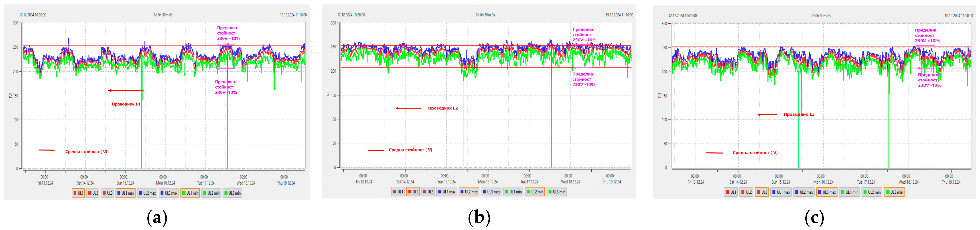The width and height of the screenshot is (980, 230).
Task: Click 'Sun 15.12.24' axis label in chart (a)
Action: point(125,183)
